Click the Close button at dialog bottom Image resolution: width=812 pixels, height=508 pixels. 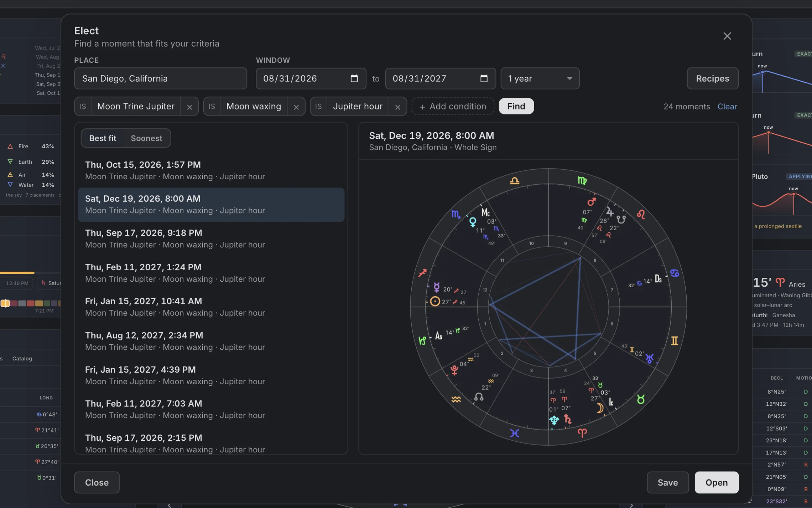coord(97,482)
